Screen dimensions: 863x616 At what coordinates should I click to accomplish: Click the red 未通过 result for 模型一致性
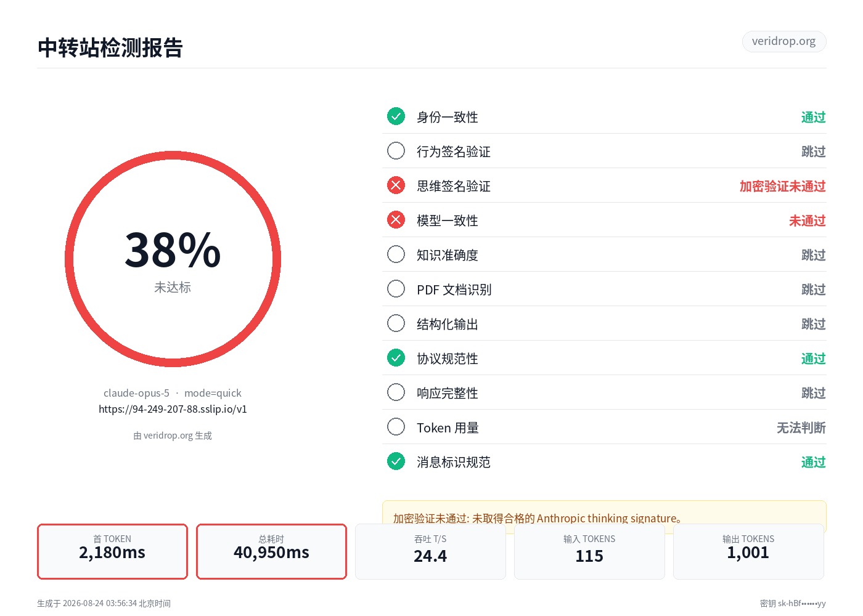click(x=807, y=221)
